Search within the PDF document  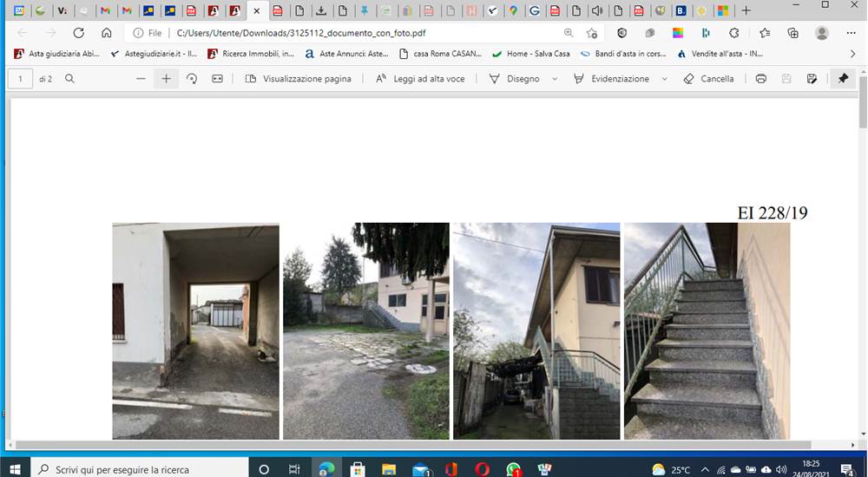tap(69, 79)
